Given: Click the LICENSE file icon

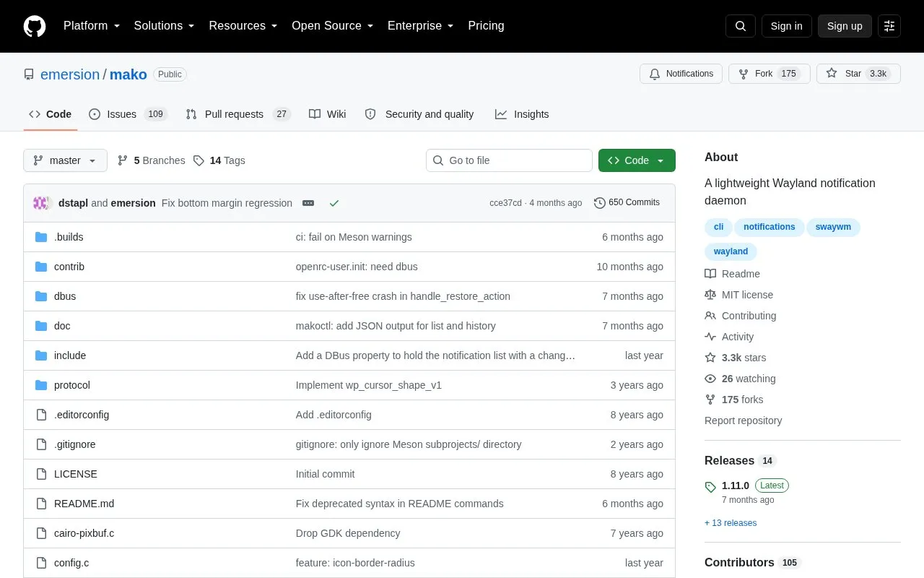Looking at the screenshot, I should coord(41,474).
